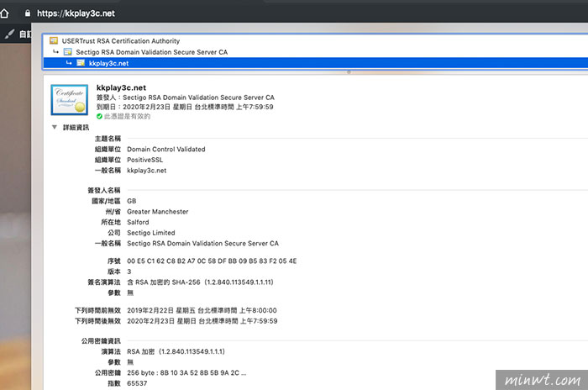Click the 2019年2月22日 not-valid-before date

202,310
